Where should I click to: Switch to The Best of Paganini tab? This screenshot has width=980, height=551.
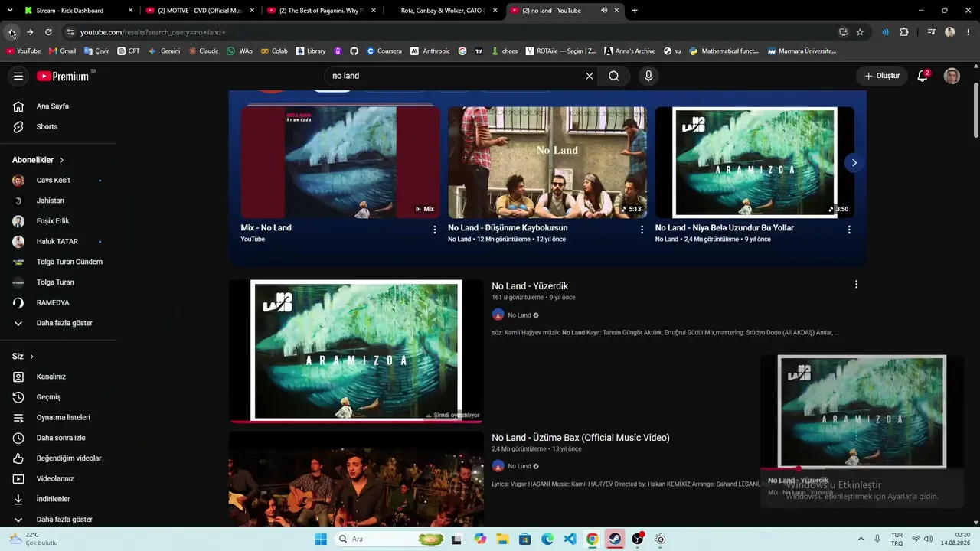click(321, 11)
